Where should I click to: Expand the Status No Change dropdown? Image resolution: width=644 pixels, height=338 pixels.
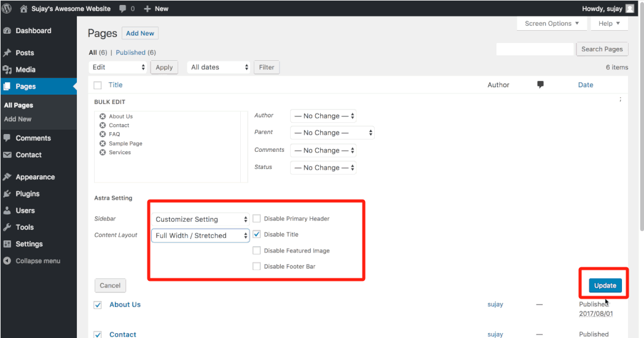click(x=323, y=168)
